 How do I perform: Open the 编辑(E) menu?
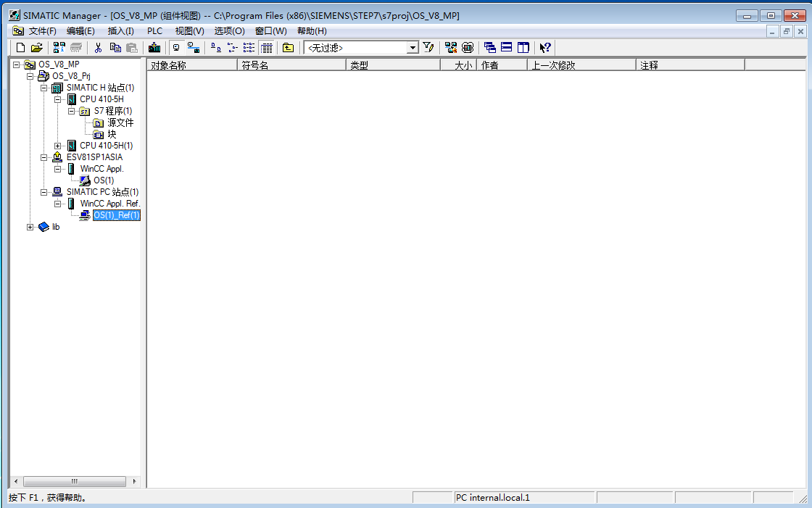point(80,31)
